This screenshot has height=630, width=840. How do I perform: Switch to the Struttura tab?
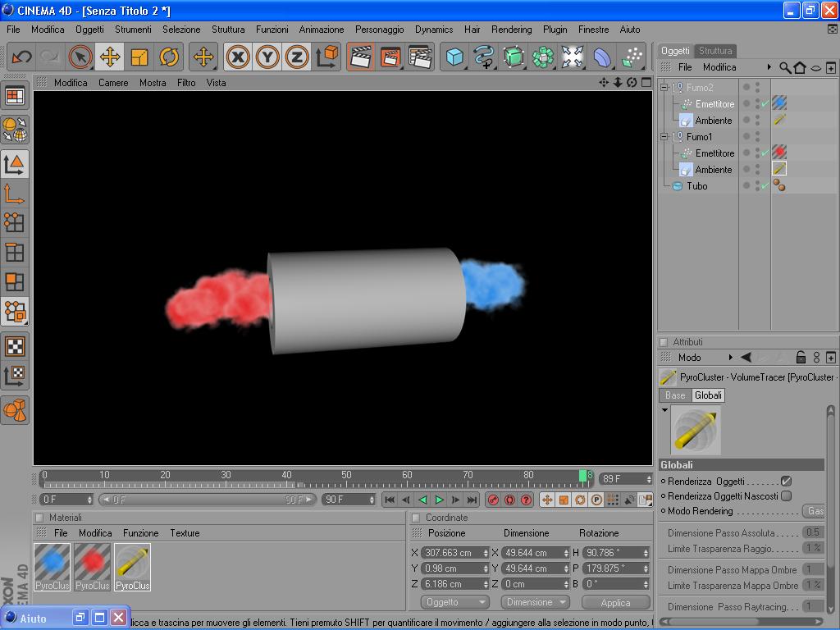715,50
